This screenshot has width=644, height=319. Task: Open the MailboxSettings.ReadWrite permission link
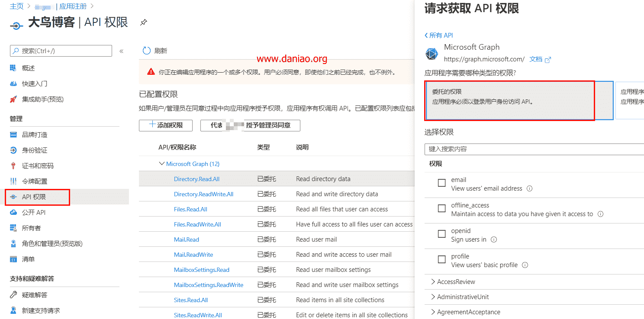coord(209,285)
